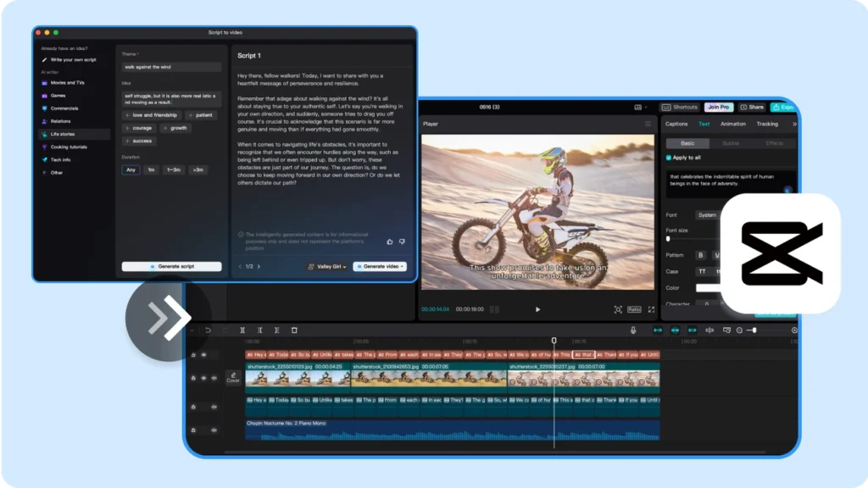The width and height of the screenshot is (868, 488).
Task: Select the 1m duration option
Action: (151, 170)
